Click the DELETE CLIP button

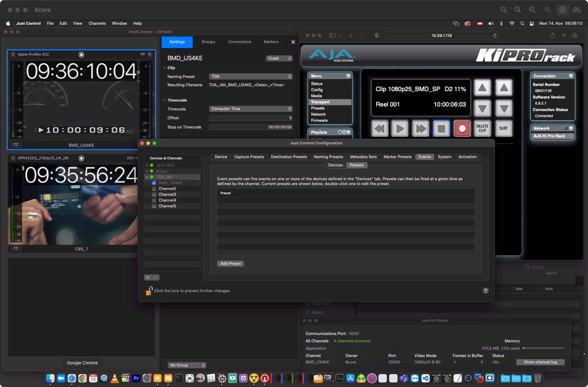pyautogui.click(x=482, y=128)
